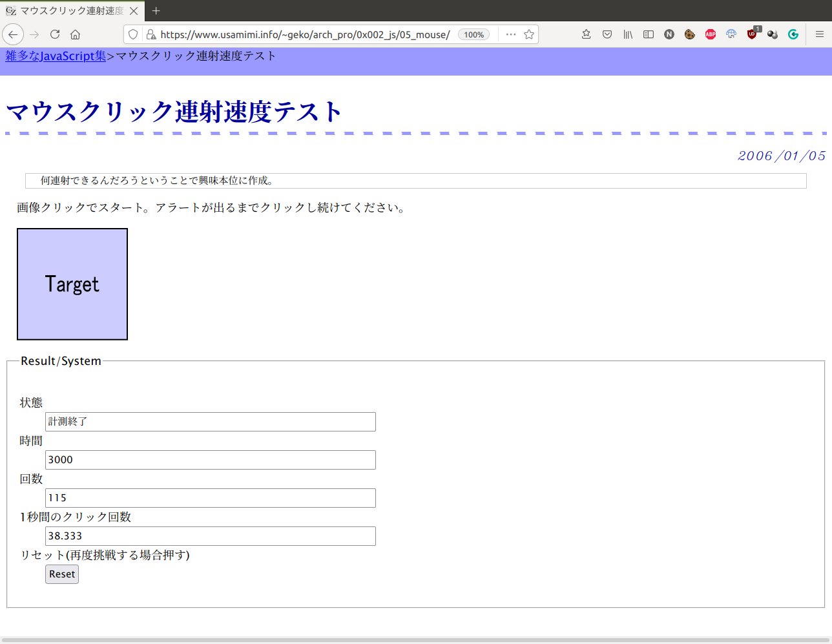832x644 pixels.
Task: Click the horizontal scrollbar at page bottom
Action: tap(416, 640)
